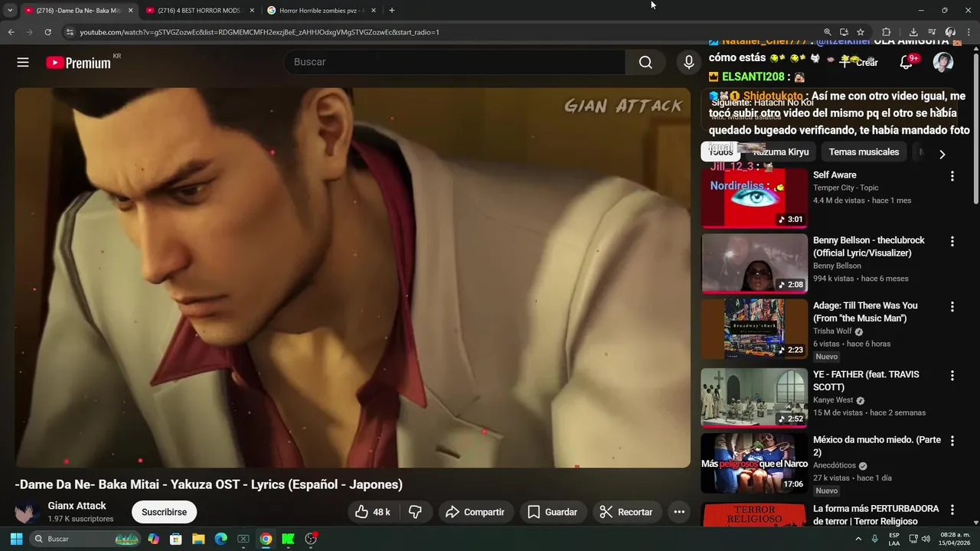Open the YouTube account avatar menu

(943, 63)
